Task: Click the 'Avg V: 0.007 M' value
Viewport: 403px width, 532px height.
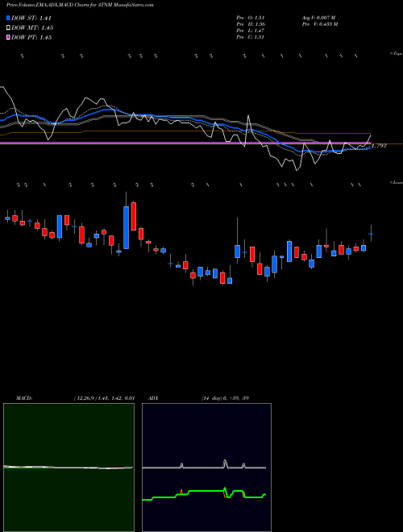Action: point(318,18)
